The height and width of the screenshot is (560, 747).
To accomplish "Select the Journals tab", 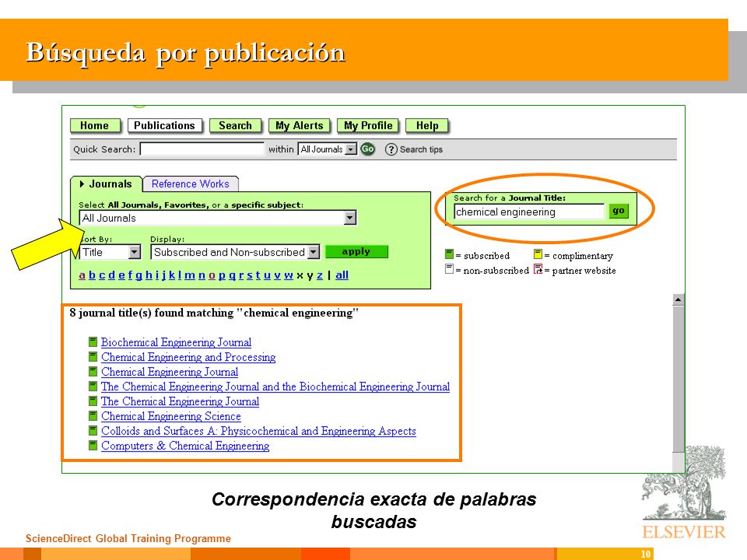I will [107, 184].
